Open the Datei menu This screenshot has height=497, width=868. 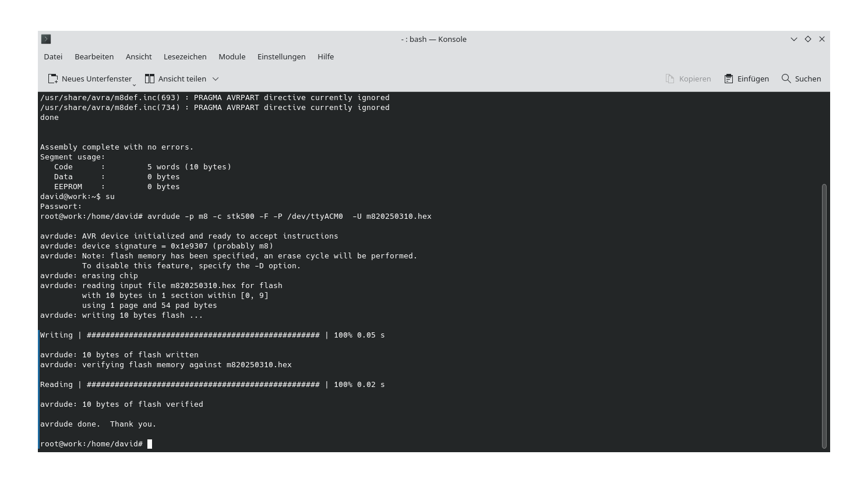(x=52, y=56)
